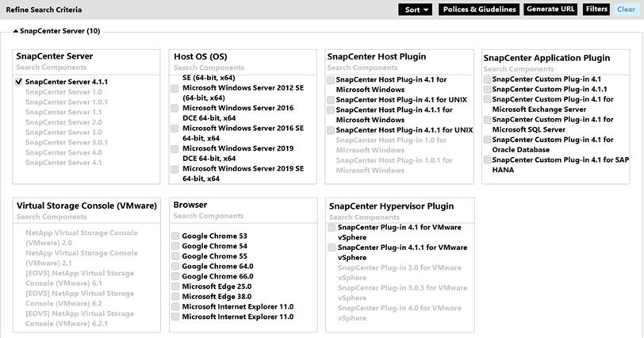Uncheck the SnapCenter Server 4.1.1 checkbox
The image size is (644, 338).
pos(19,82)
